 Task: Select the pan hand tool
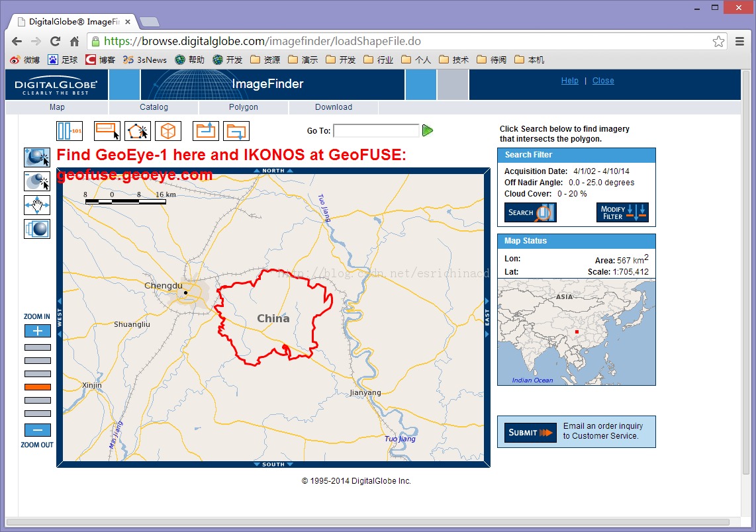click(37, 205)
